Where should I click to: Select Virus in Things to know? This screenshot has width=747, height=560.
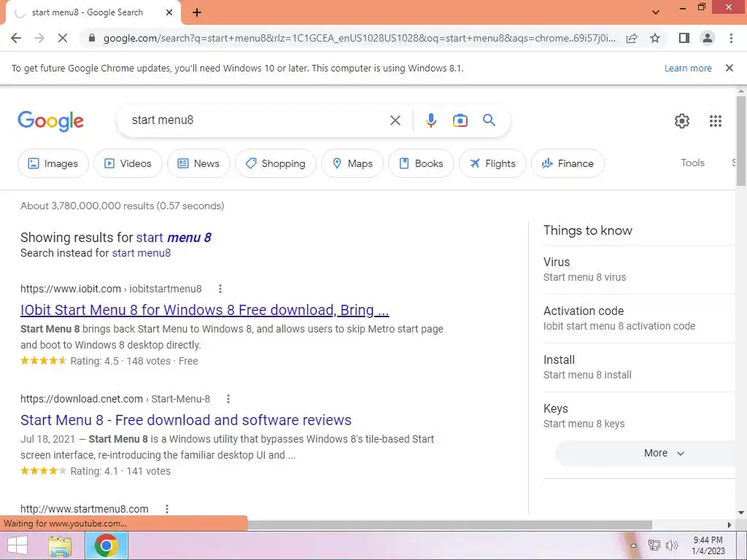click(x=639, y=269)
